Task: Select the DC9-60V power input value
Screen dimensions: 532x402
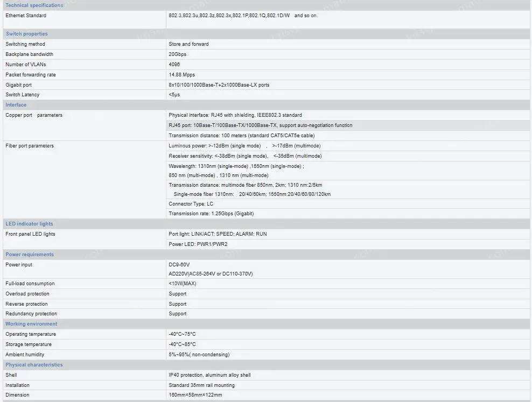Action: [x=179, y=265]
